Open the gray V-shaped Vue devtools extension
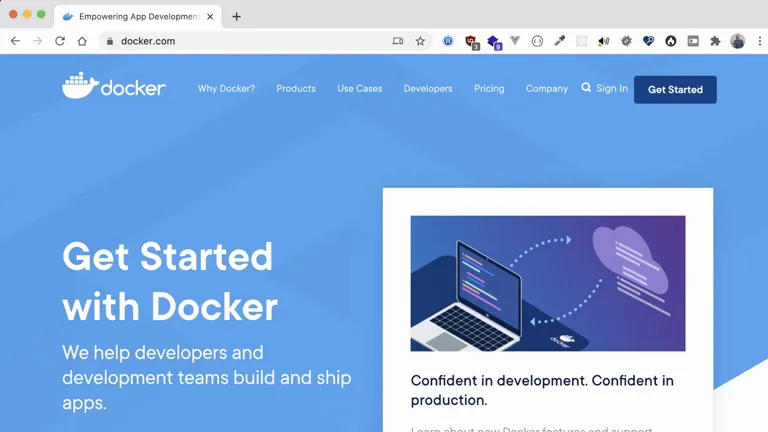The width and height of the screenshot is (768, 432). 515,41
